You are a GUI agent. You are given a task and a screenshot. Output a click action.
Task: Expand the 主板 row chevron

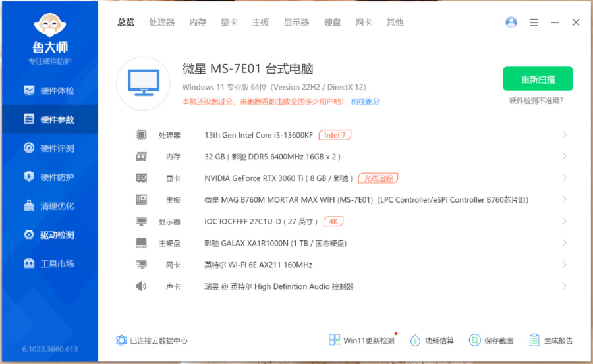pos(564,199)
